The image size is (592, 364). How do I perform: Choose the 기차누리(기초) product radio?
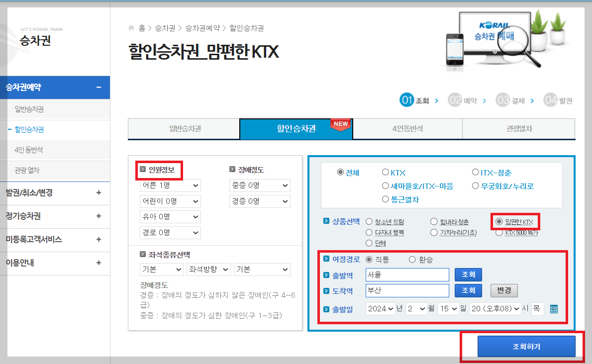pos(434,232)
